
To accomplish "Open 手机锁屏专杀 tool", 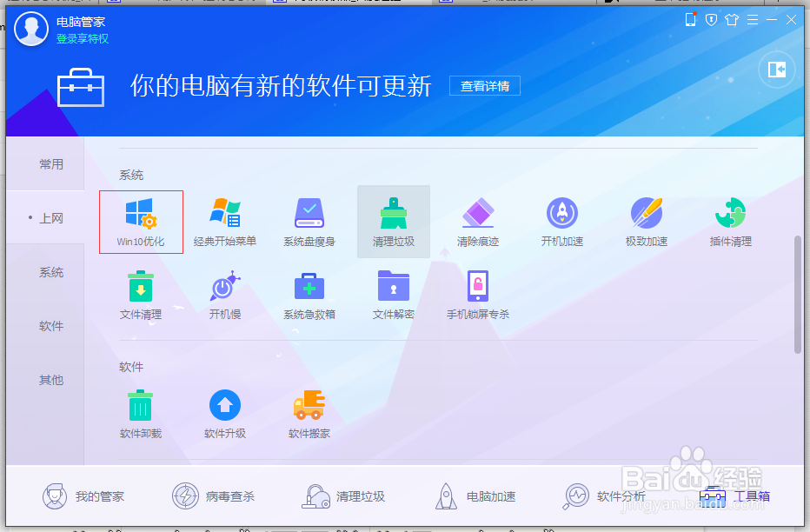I will click(x=478, y=295).
